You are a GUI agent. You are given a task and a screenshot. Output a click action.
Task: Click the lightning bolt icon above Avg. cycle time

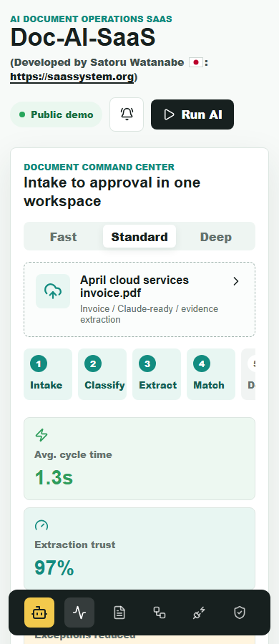(x=41, y=435)
